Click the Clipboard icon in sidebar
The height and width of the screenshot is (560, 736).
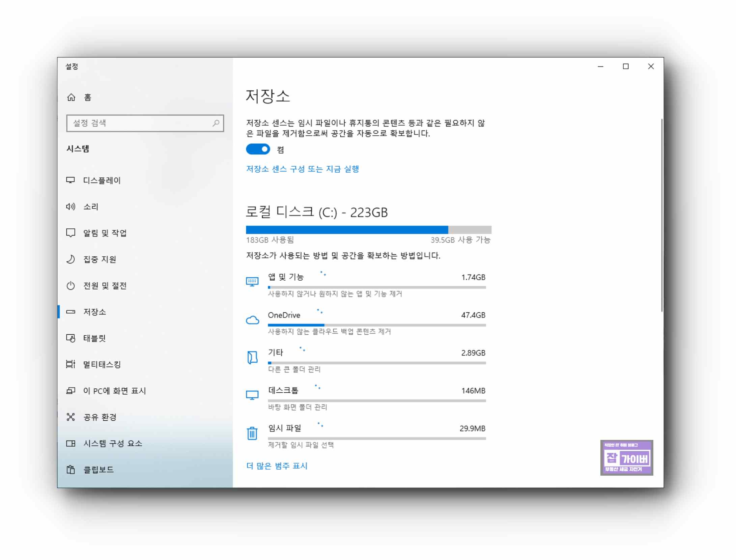point(70,469)
